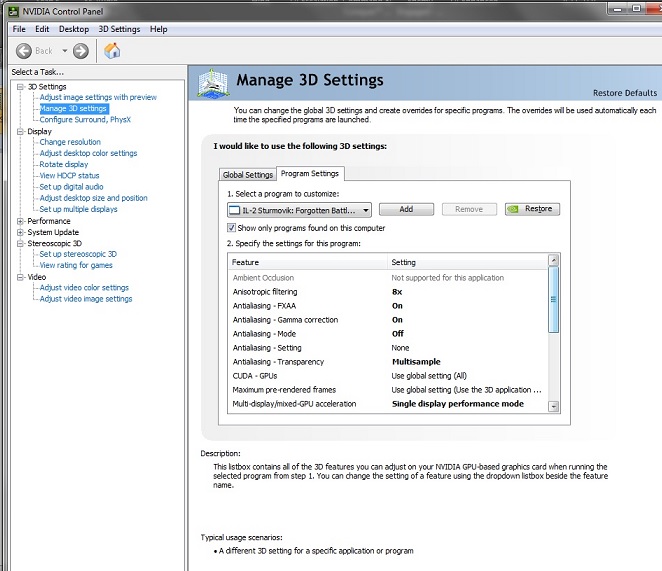
Task: Click the Single display performance mode value
Action: tap(458, 404)
